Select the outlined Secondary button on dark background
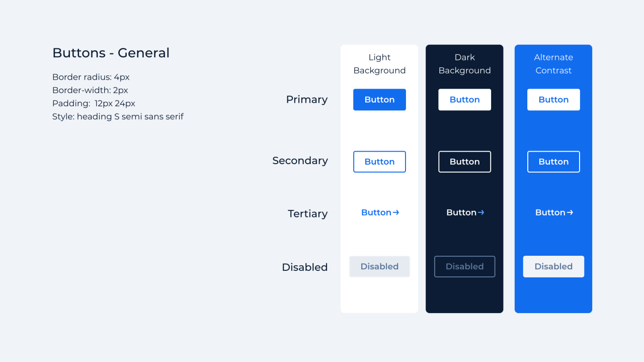 [464, 162]
